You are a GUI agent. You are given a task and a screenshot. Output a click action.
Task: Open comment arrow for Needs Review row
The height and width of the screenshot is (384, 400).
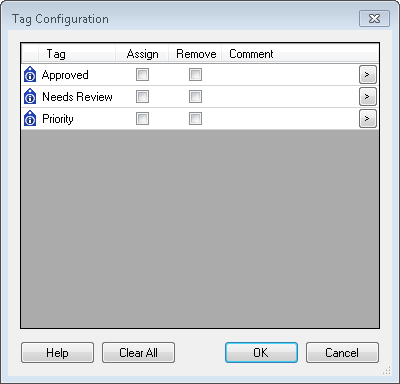coord(368,97)
